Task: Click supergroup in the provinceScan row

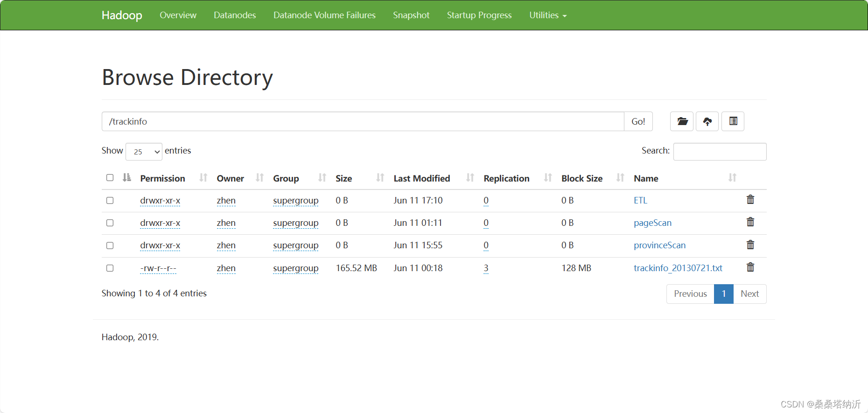Action: point(295,245)
